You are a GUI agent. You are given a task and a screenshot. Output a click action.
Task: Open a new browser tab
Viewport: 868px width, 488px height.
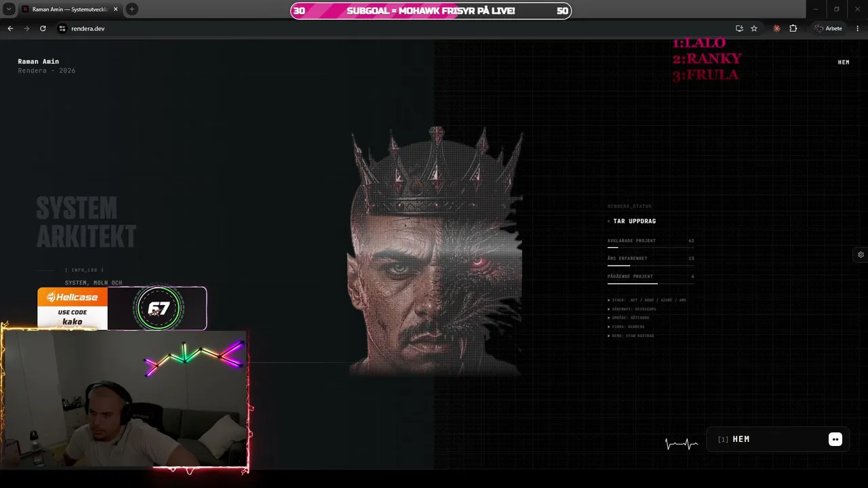(132, 9)
